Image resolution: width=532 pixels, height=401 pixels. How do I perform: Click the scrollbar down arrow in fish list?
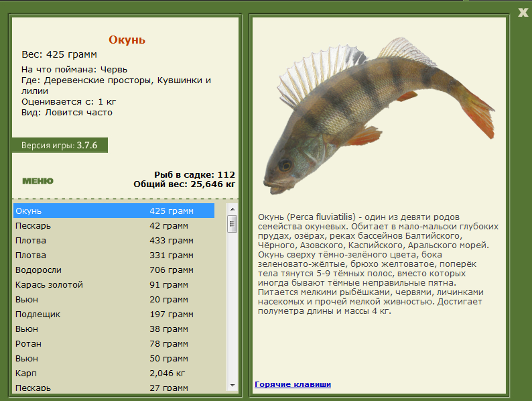click(232, 386)
